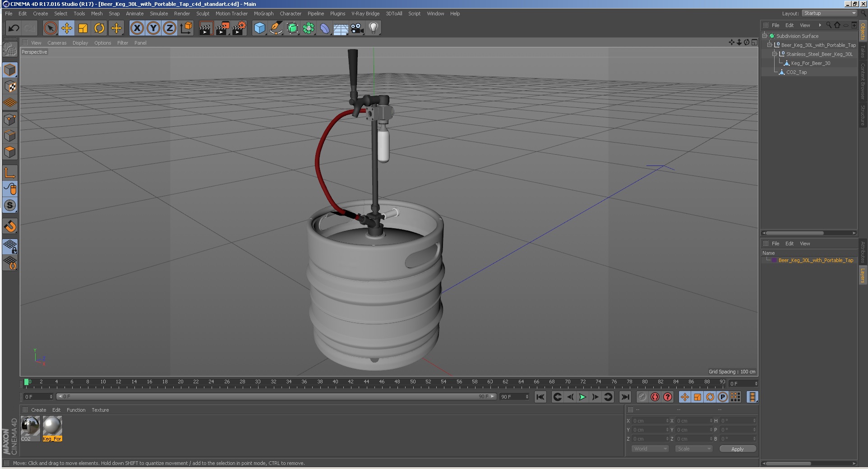Click the Record Active Objects button
The height and width of the screenshot is (469, 868).
point(655,397)
